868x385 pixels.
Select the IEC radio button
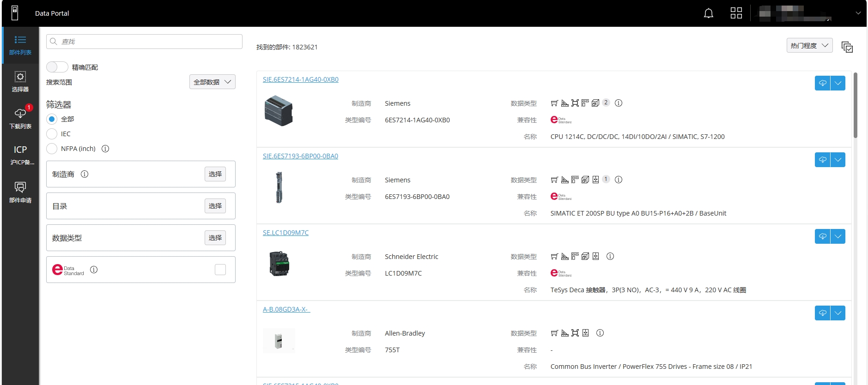pos(52,134)
